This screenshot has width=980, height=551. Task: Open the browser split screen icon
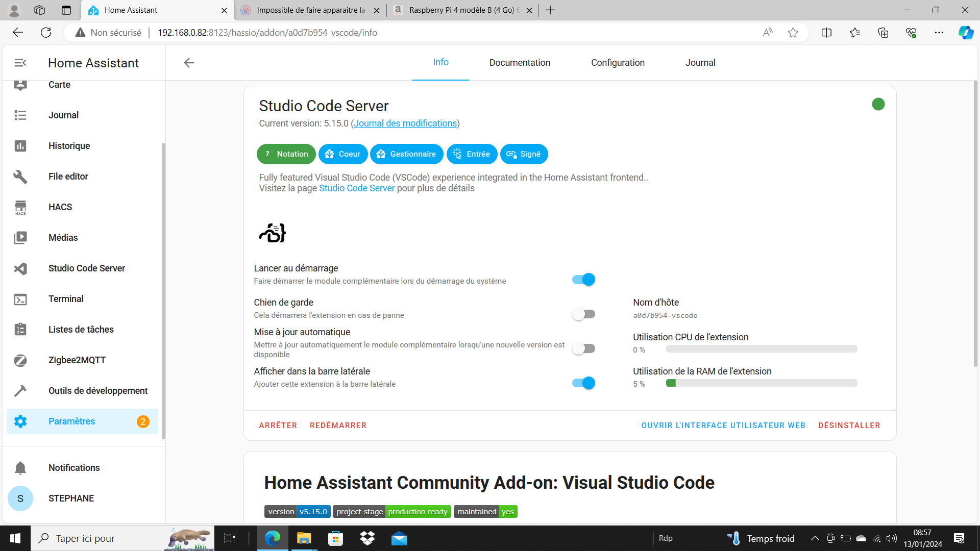[826, 33]
